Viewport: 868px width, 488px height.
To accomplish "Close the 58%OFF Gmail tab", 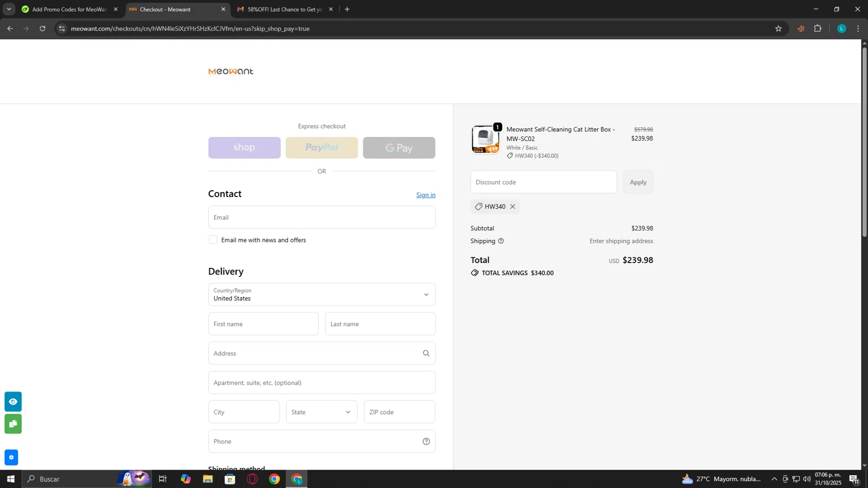I will click(x=331, y=9).
